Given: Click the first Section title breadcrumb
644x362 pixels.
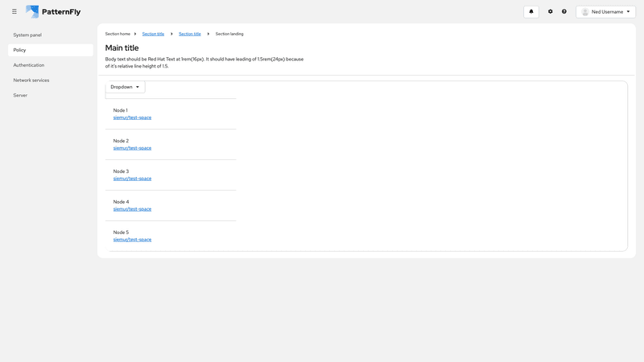Looking at the screenshot, I should [x=153, y=34].
